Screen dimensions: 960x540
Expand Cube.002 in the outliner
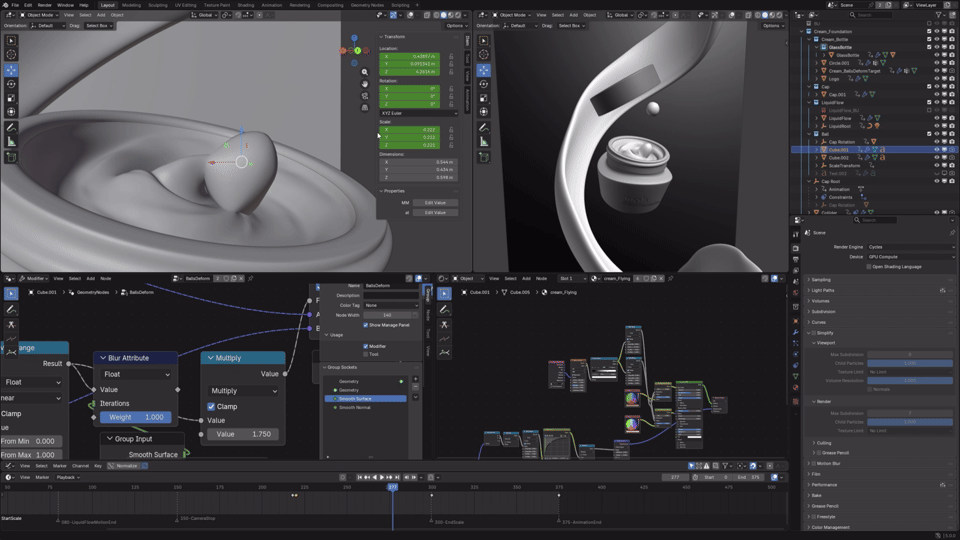tap(816, 157)
